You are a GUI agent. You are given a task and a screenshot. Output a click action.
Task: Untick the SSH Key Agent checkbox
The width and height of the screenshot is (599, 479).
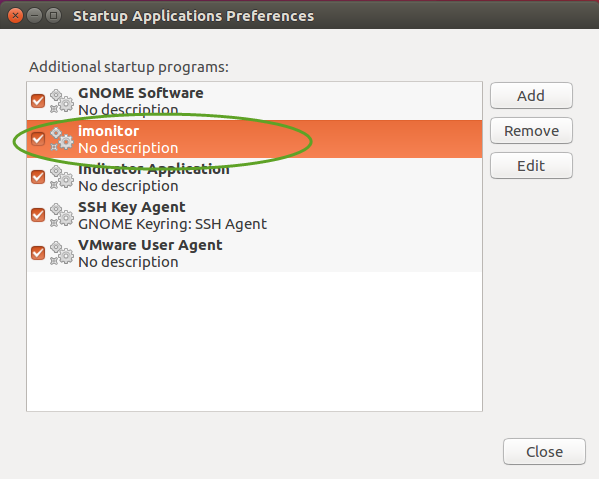pos(38,215)
